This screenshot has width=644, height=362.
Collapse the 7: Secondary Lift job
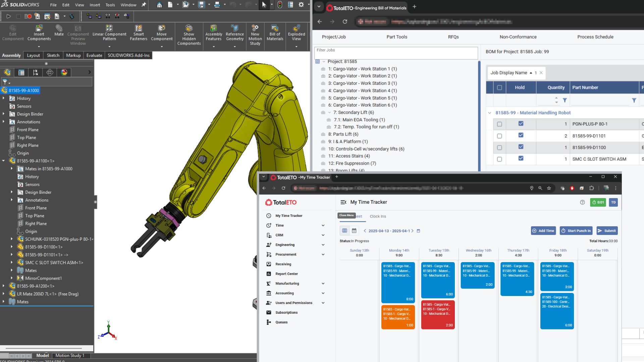point(329,113)
